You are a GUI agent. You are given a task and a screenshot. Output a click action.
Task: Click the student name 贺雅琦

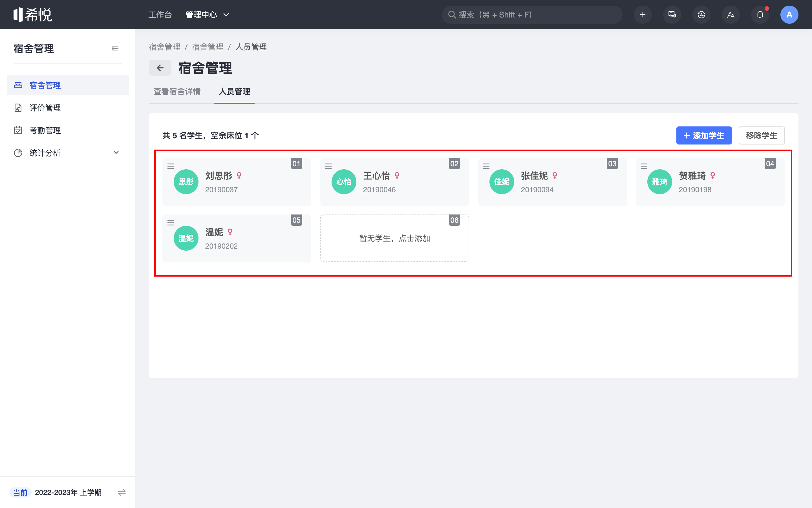pyautogui.click(x=692, y=175)
